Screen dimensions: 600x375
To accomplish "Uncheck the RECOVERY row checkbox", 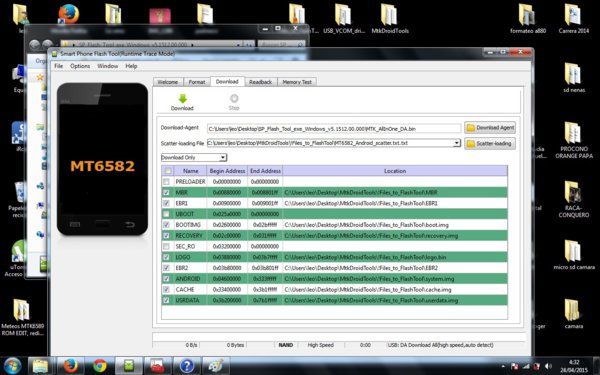I will click(166, 236).
